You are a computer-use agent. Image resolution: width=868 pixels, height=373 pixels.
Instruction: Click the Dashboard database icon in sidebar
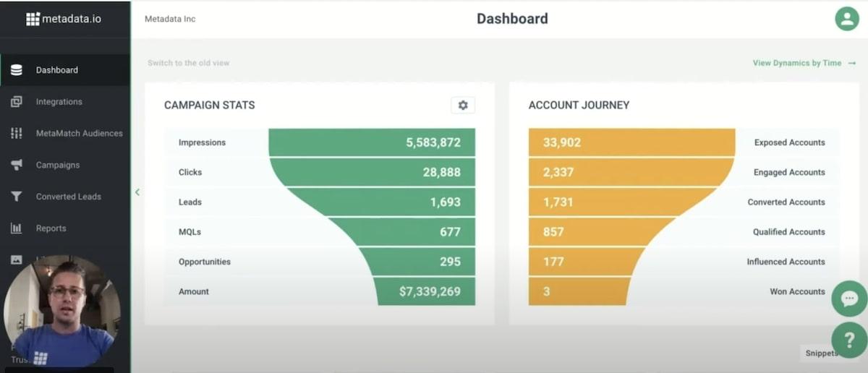[17, 70]
